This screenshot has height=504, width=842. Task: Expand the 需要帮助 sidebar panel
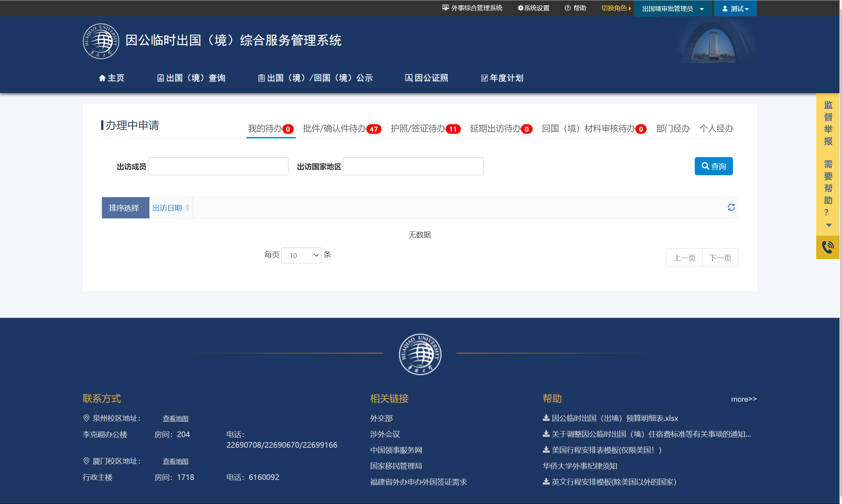point(828,225)
